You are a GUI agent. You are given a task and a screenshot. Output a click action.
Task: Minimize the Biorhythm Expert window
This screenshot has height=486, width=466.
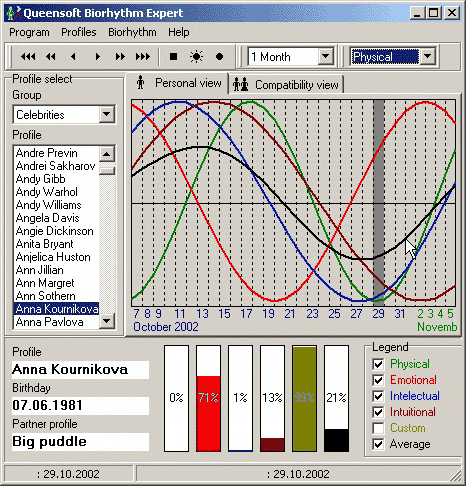(417, 13)
